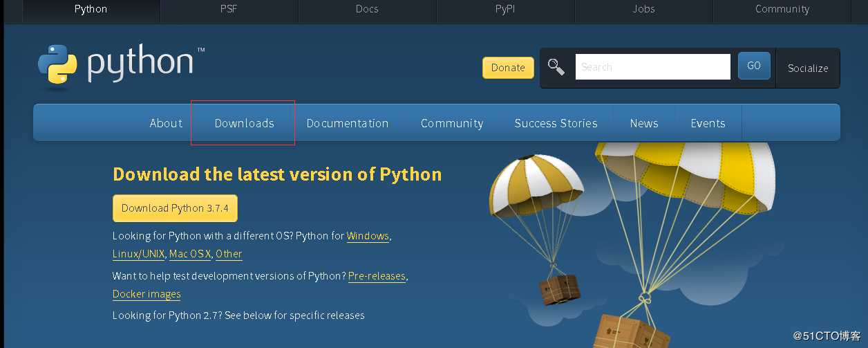Open the Docker images link

tap(147, 294)
